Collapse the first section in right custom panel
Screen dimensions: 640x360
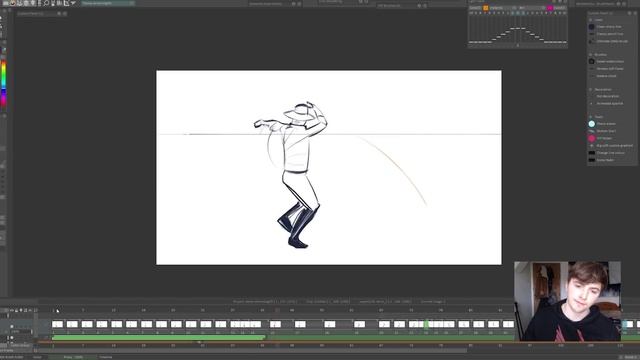coord(590,20)
